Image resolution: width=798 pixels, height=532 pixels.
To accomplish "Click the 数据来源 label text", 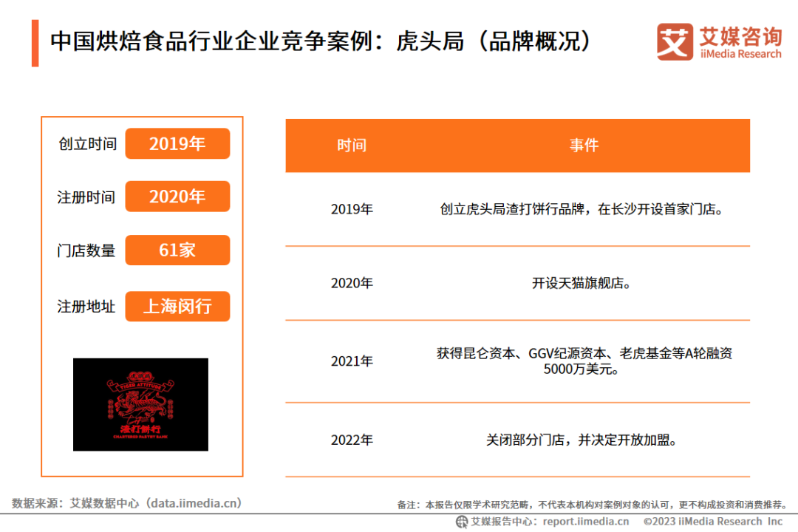I will tap(35, 503).
